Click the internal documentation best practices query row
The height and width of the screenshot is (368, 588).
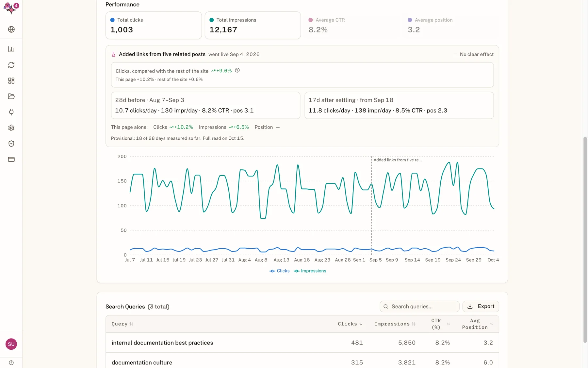coord(302,342)
